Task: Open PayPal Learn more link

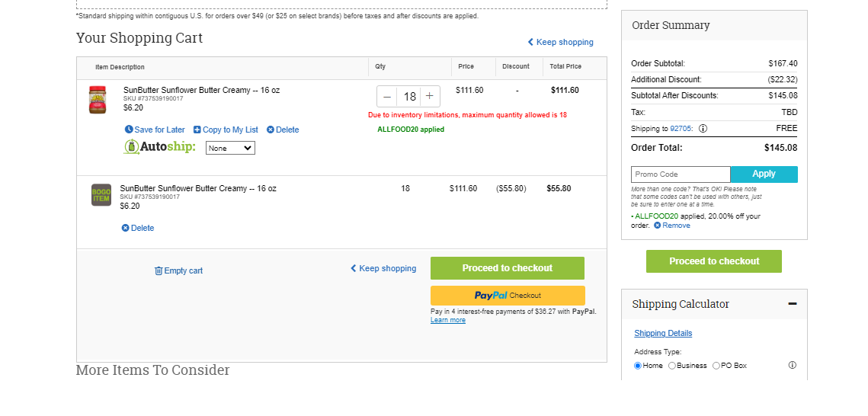Action: point(448,320)
